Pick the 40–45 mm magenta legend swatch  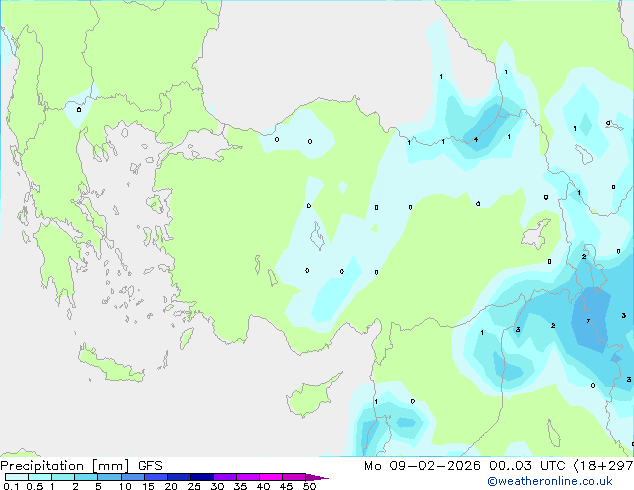click(x=271, y=477)
